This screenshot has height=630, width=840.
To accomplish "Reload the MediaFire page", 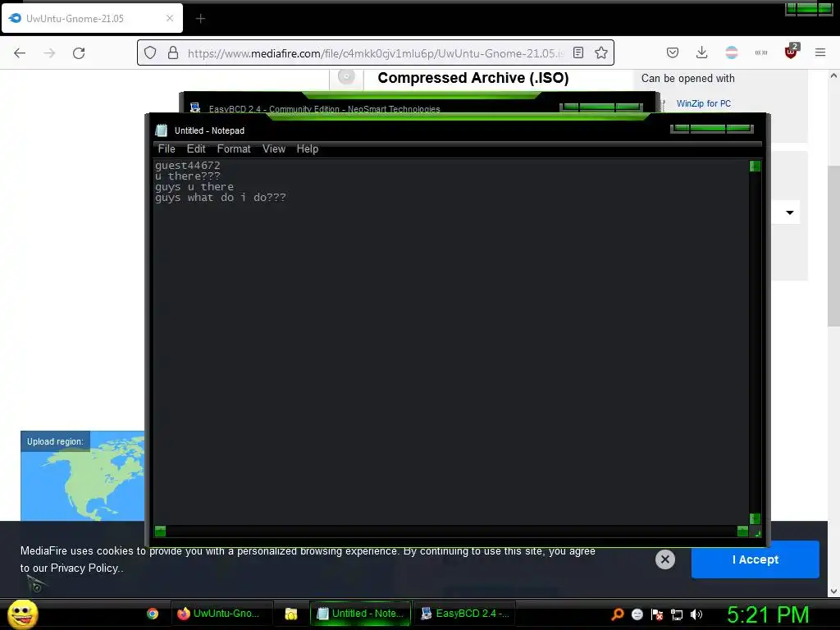I will (79, 52).
